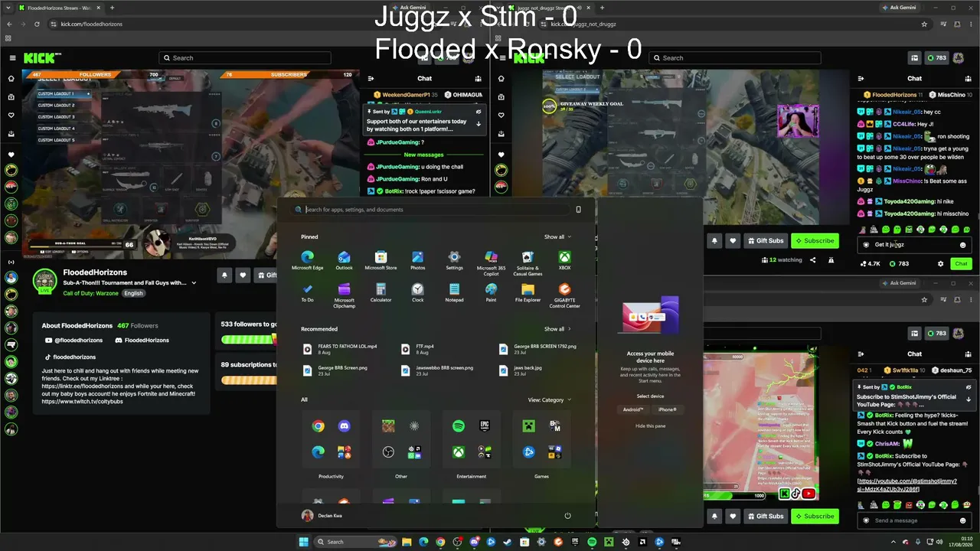Open Jawswebbo BRB screen.png recommended file
Image resolution: width=980 pixels, height=551 pixels.
437,370
